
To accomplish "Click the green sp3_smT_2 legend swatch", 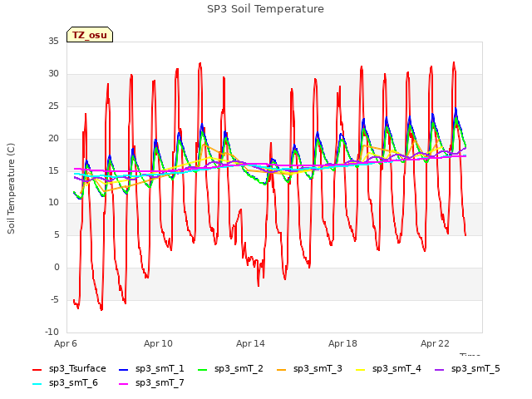I will [203, 369].
